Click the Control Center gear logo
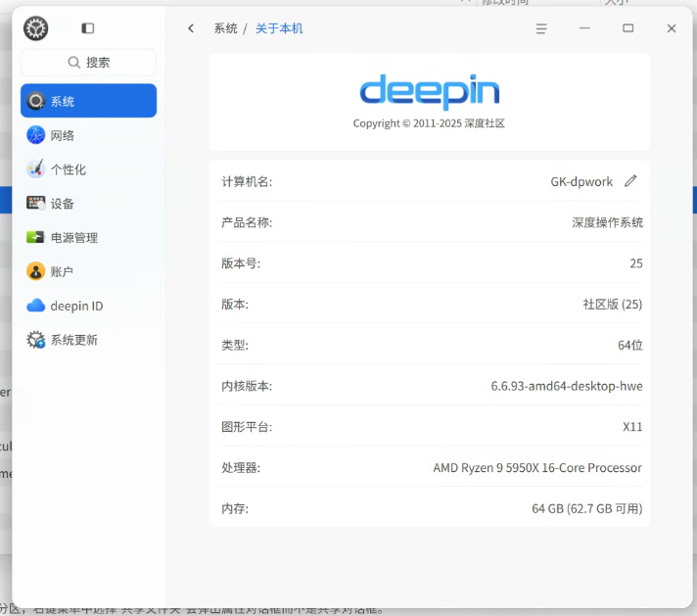Screen dimensions: 697x616 click(x=35, y=28)
